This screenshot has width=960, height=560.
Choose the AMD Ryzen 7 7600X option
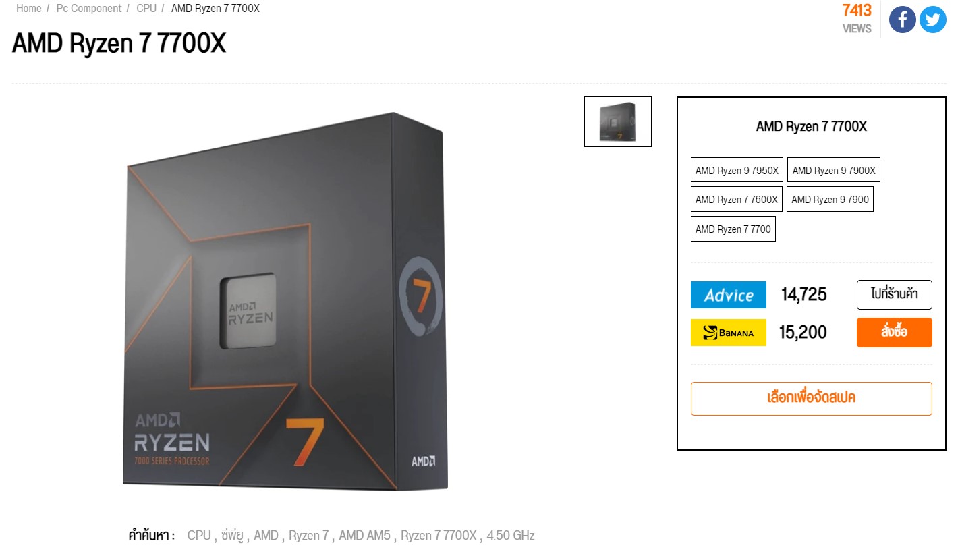click(737, 200)
